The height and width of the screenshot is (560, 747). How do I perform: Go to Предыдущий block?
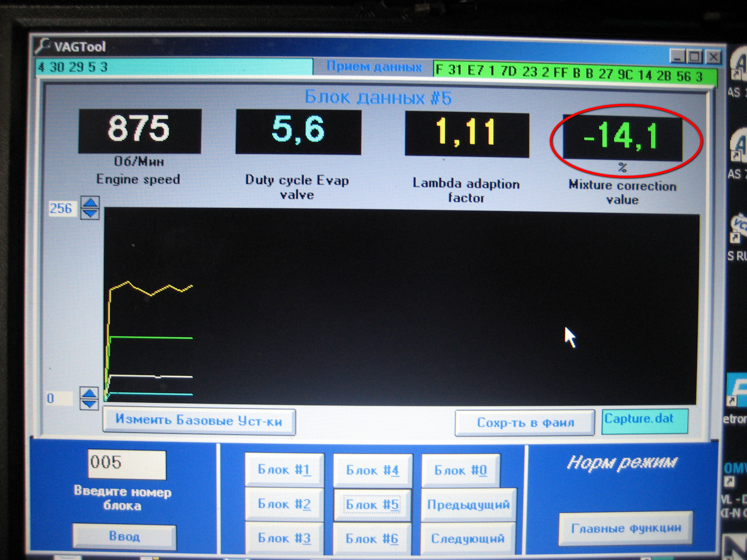click(x=468, y=505)
